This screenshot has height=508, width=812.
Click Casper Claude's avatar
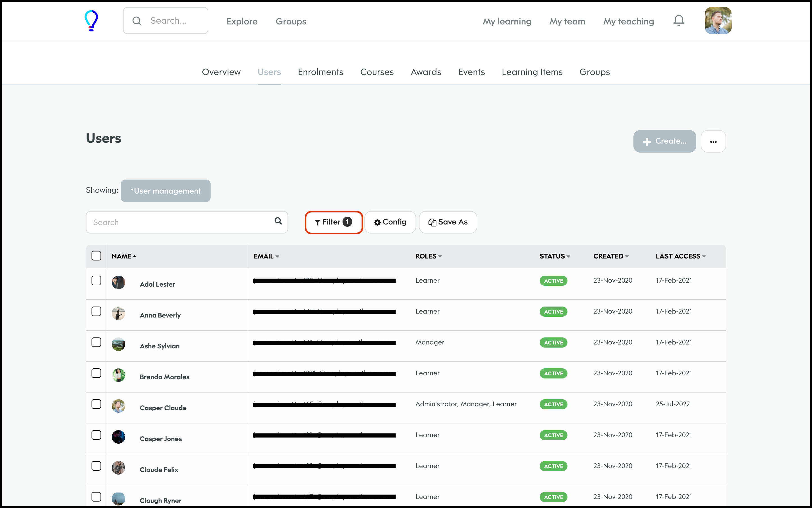pos(118,406)
